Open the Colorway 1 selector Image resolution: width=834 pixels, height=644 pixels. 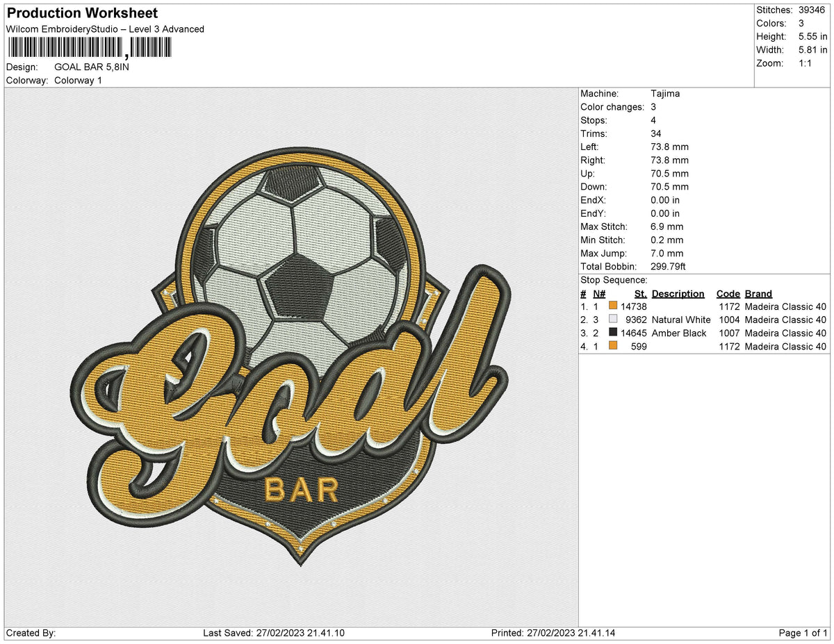tap(78, 80)
